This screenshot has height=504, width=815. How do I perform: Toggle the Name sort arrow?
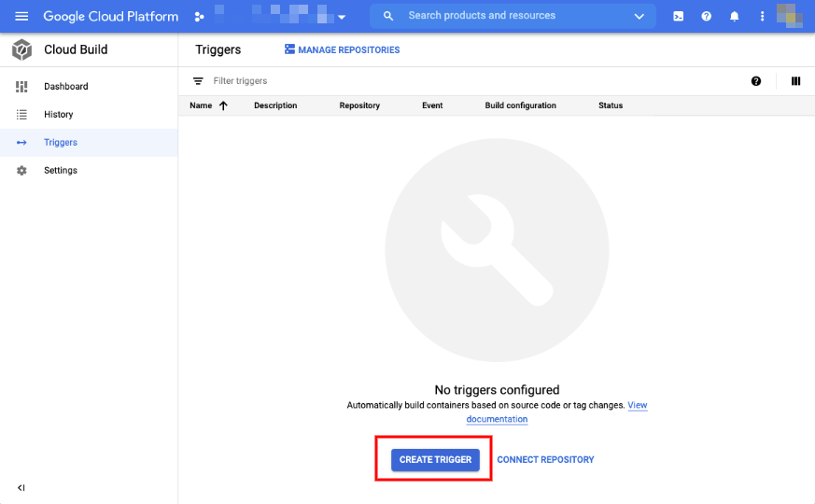tap(223, 105)
